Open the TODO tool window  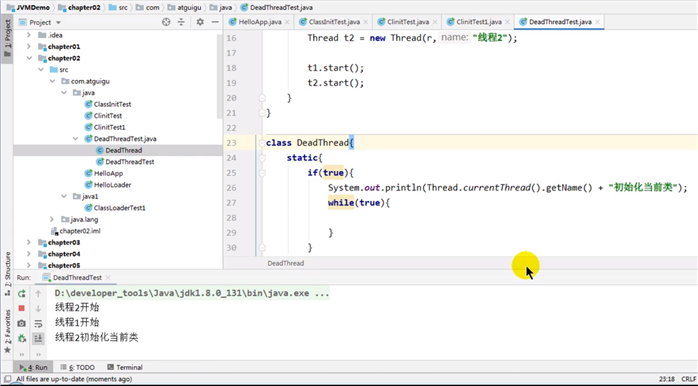[77, 367]
